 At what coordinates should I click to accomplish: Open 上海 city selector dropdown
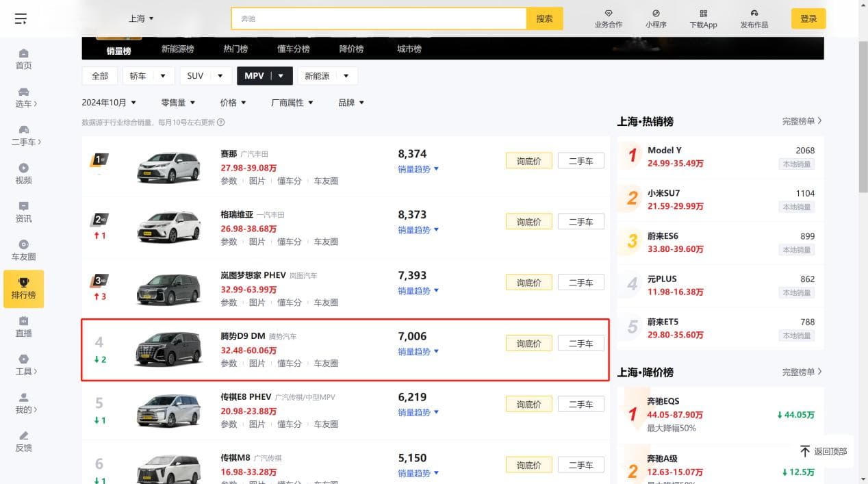(x=141, y=18)
